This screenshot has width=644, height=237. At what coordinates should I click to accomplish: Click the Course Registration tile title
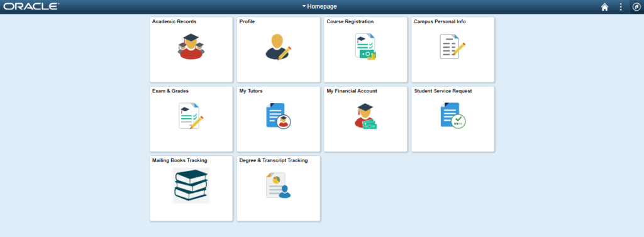[350, 21]
